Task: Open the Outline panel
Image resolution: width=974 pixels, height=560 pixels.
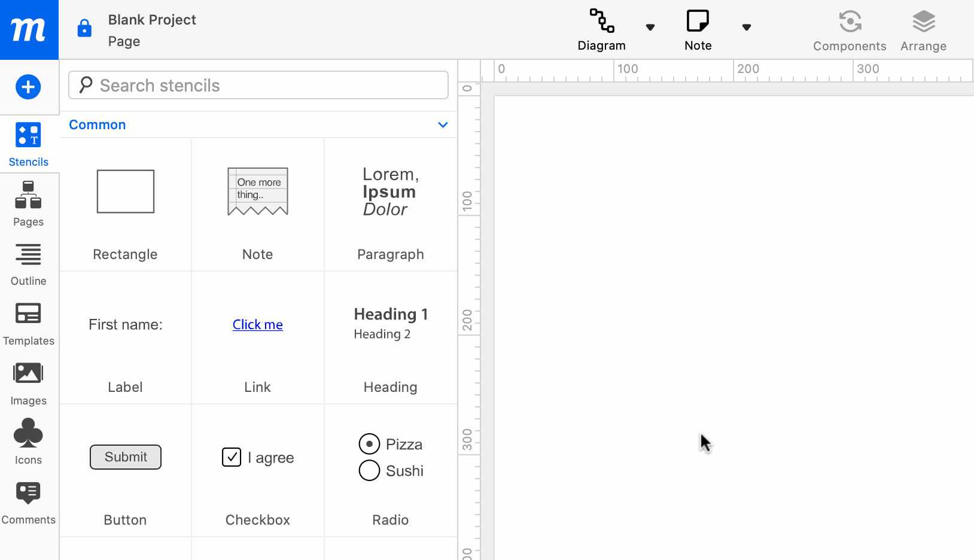Action: tap(28, 264)
